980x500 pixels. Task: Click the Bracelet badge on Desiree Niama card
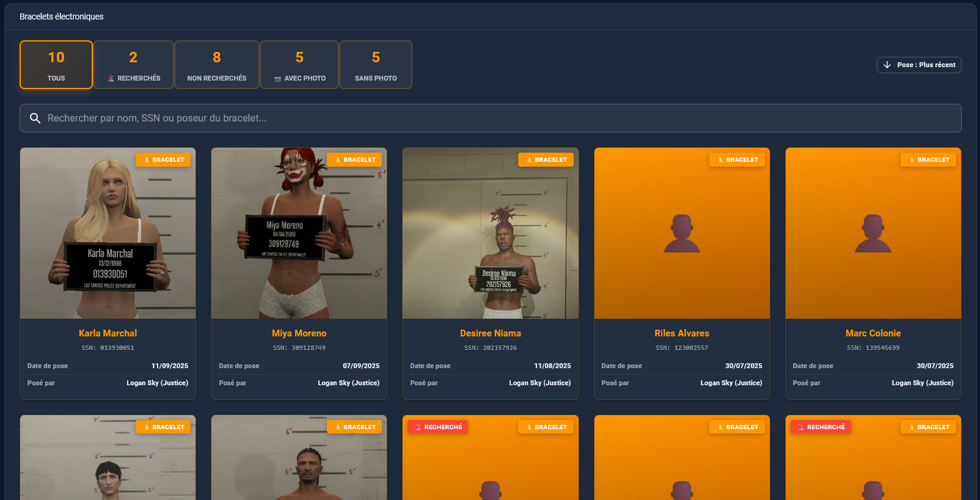pyautogui.click(x=546, y=160)
